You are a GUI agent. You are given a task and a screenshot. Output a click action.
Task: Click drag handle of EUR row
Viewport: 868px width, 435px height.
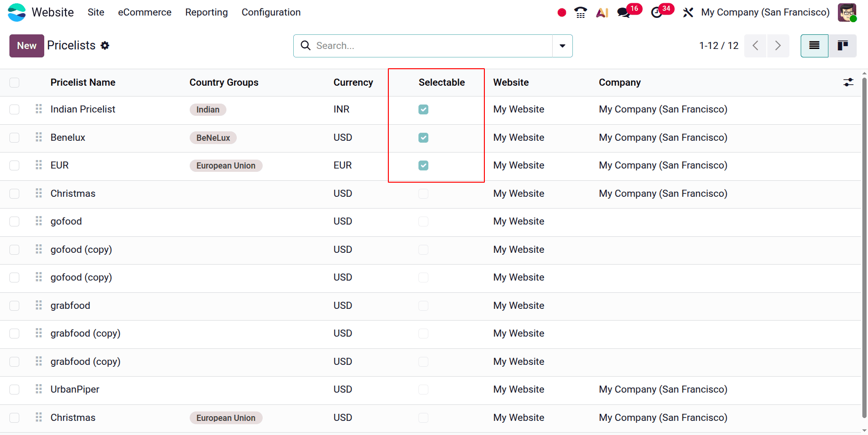point(39,165)
